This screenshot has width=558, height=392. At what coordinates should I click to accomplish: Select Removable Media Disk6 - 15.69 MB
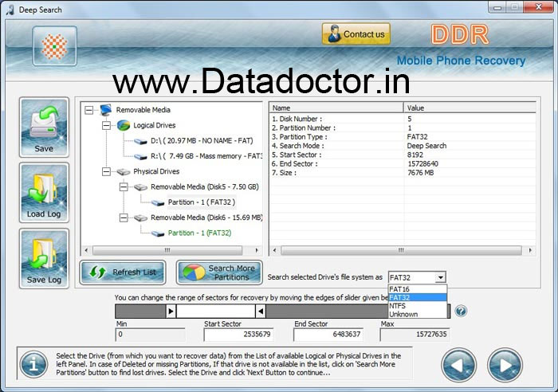tap(206, 218)
